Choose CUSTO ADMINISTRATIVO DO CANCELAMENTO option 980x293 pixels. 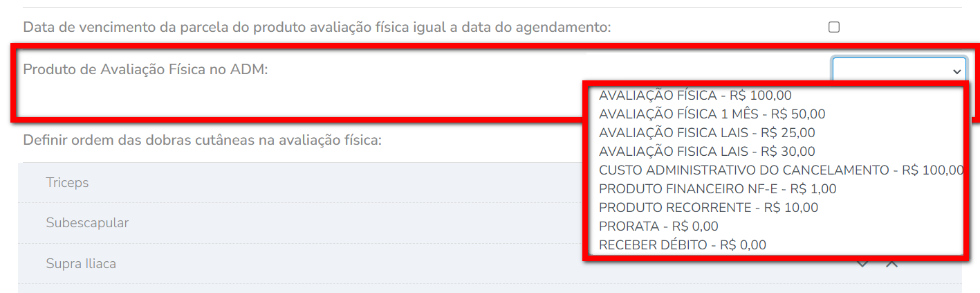click(780, 170)
